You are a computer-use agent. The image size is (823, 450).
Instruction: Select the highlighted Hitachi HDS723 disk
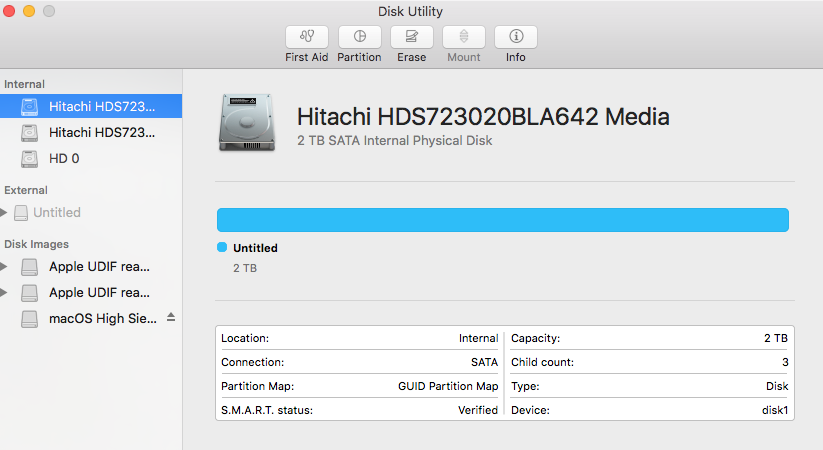(102, 105)
